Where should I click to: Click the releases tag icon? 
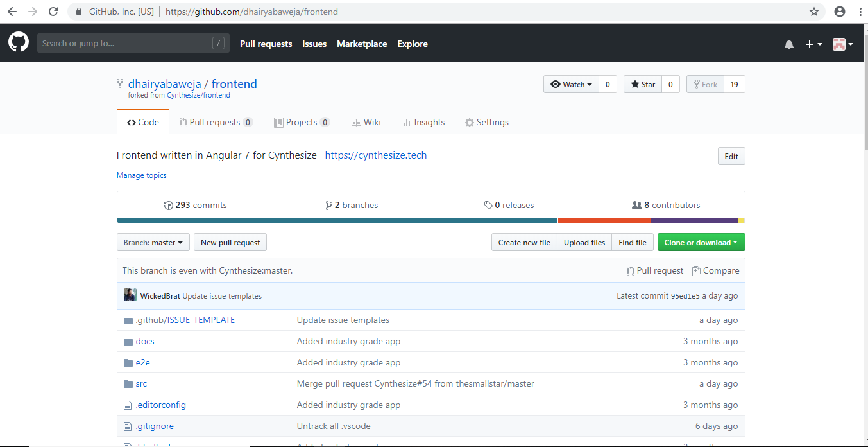click(x=488, y=206)
